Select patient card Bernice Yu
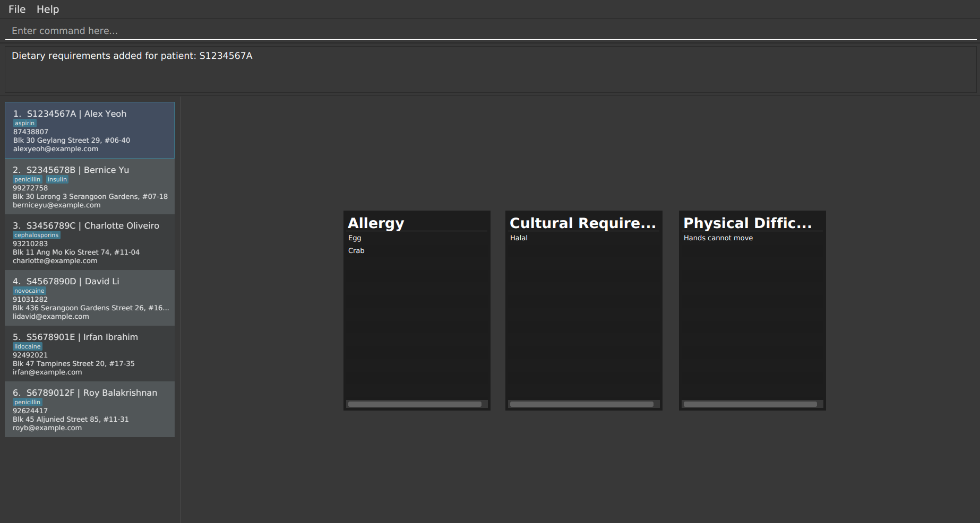Viewport: 980px width, 523px height. coord(90,187)
